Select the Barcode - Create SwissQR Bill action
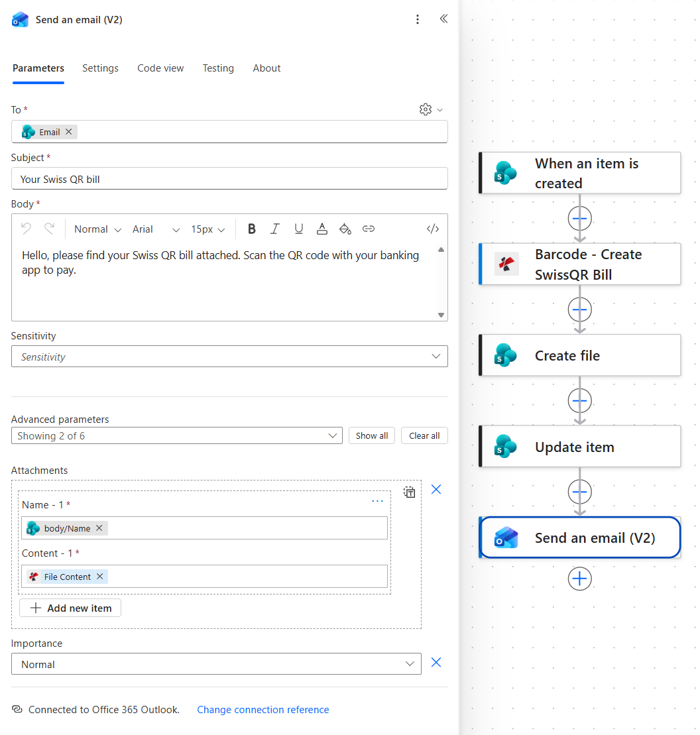The width and height of the screenshot is (700, 735). 579,264
